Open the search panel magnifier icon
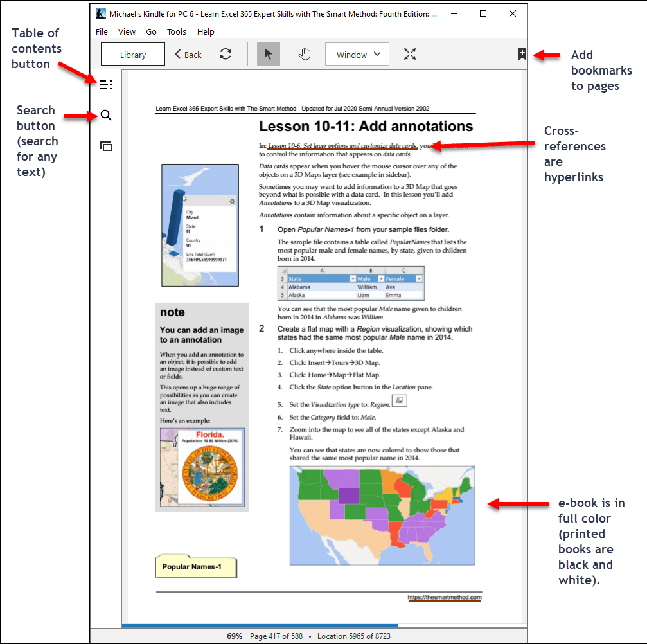Viewport: 647px width, 644px height. coord(106,115)
